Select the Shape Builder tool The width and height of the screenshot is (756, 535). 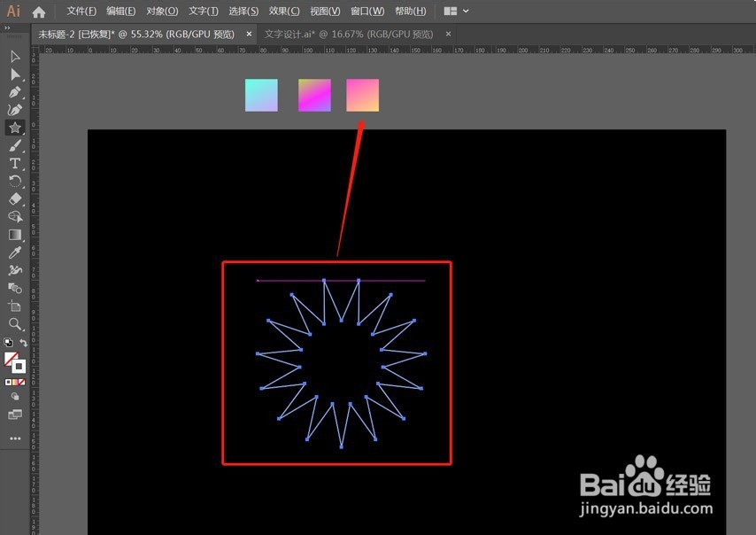click(x=15, y=217)
